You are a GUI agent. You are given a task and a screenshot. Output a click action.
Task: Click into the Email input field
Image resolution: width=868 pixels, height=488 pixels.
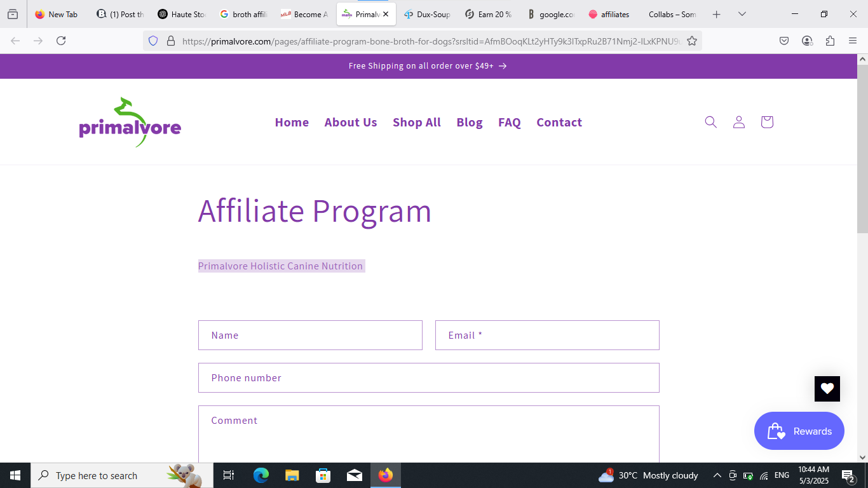[547, 335]
